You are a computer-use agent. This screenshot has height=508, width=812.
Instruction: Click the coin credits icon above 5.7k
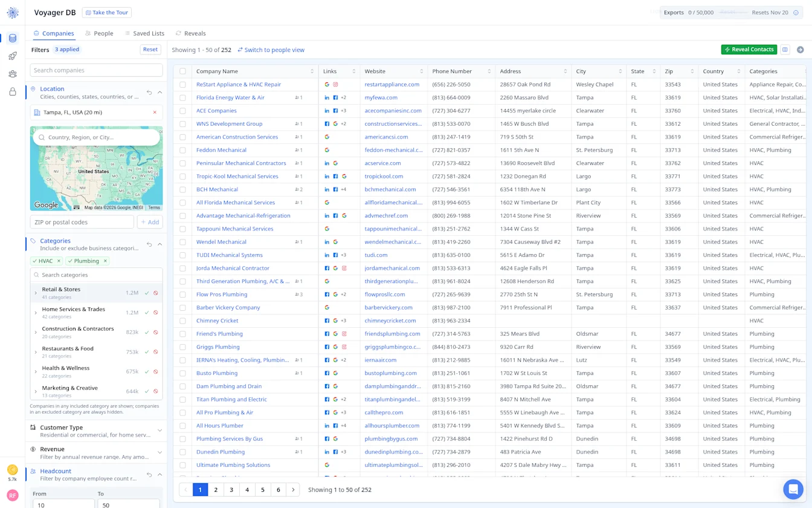(12, 470)
